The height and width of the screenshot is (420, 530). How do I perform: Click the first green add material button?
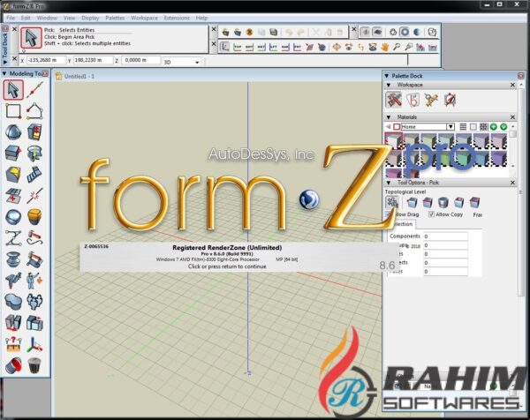coord(494,126)
